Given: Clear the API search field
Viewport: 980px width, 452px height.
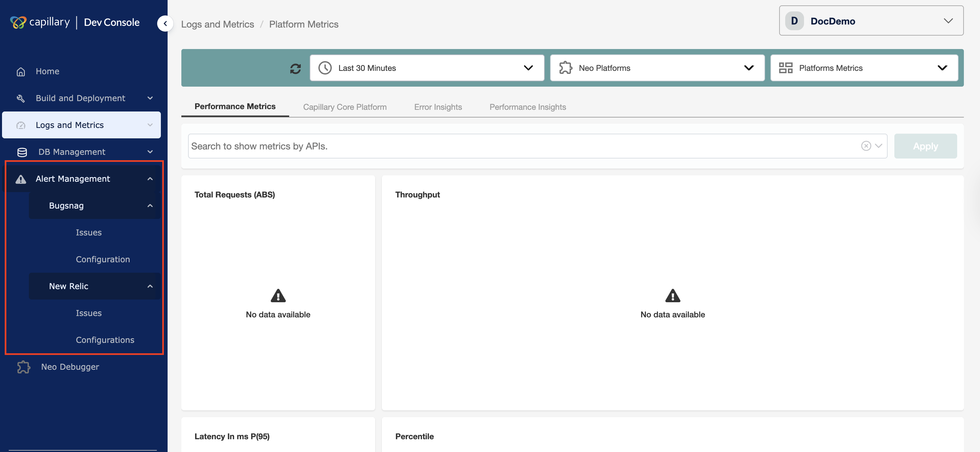Looking at the screenshot, I should [866, 146].
